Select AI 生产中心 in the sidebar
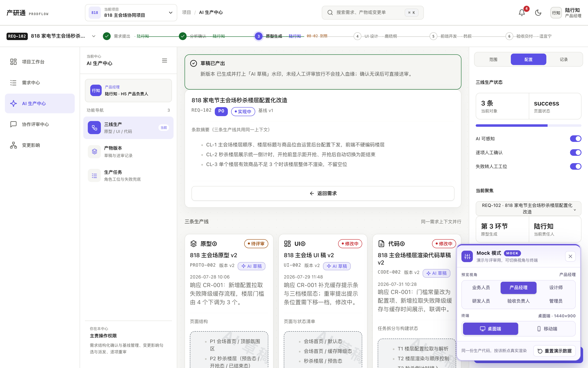 40,103
